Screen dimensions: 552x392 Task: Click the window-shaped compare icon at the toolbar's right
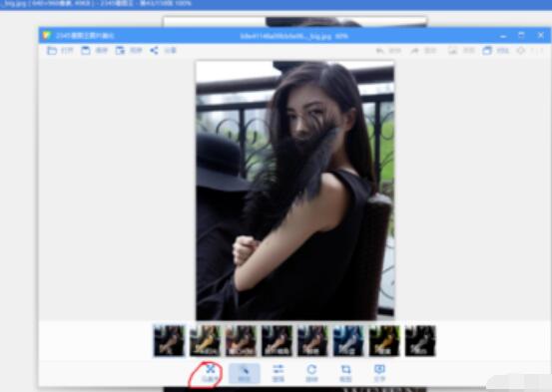tap(487, 50)
